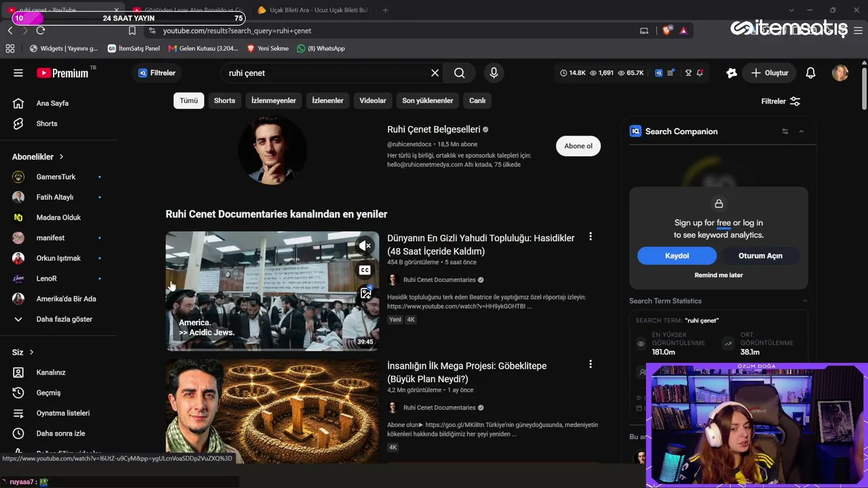Open Search Companion settings sliders icon

(x=785, y=131)
